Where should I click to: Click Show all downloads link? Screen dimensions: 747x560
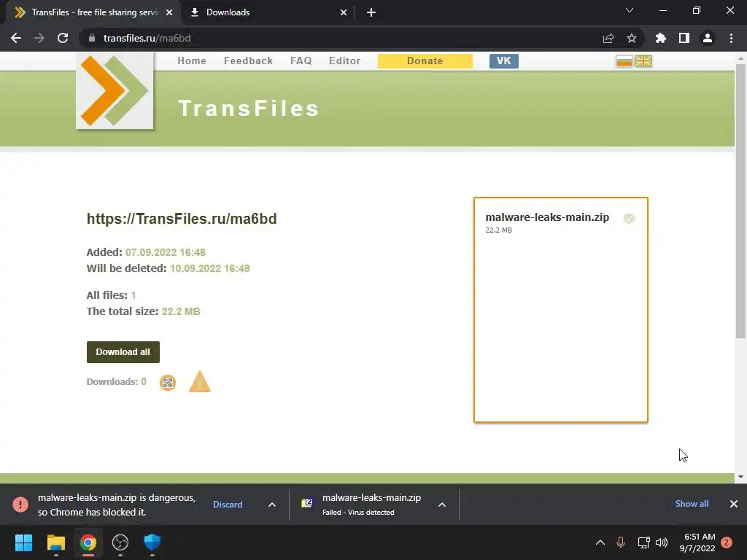(x=692, y=504)
